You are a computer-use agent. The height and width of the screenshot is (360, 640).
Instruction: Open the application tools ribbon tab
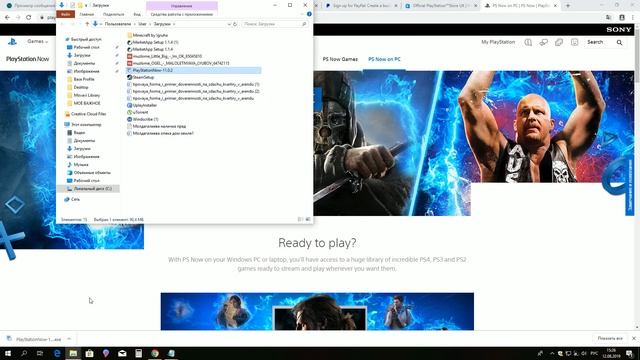(182, 14)
